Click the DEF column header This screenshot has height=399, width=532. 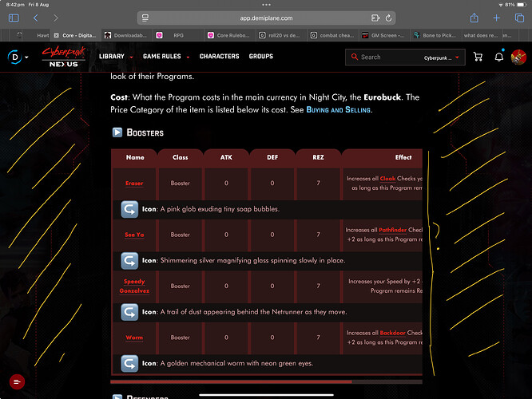tap(272, 157)
